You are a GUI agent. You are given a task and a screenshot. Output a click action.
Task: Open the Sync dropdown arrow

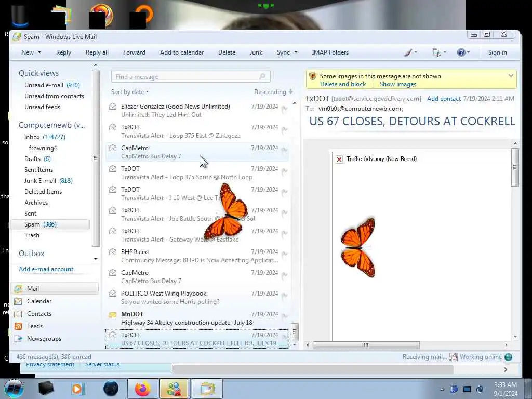pyautogui.click(x=296, y=52)
